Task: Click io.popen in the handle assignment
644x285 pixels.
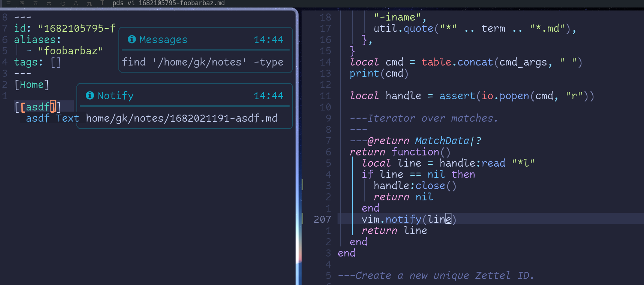Action: pos(505,96)
